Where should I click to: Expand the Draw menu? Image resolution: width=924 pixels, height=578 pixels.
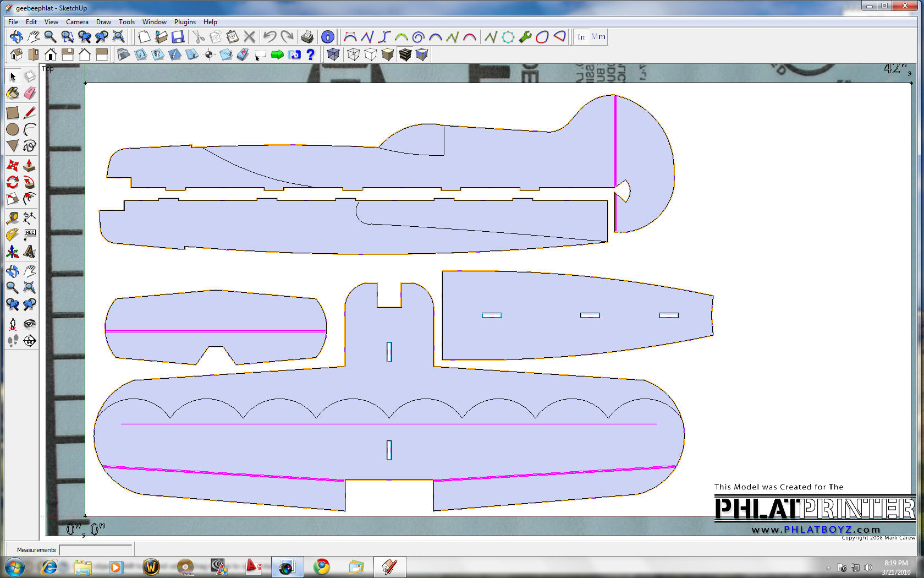[103, 22]
